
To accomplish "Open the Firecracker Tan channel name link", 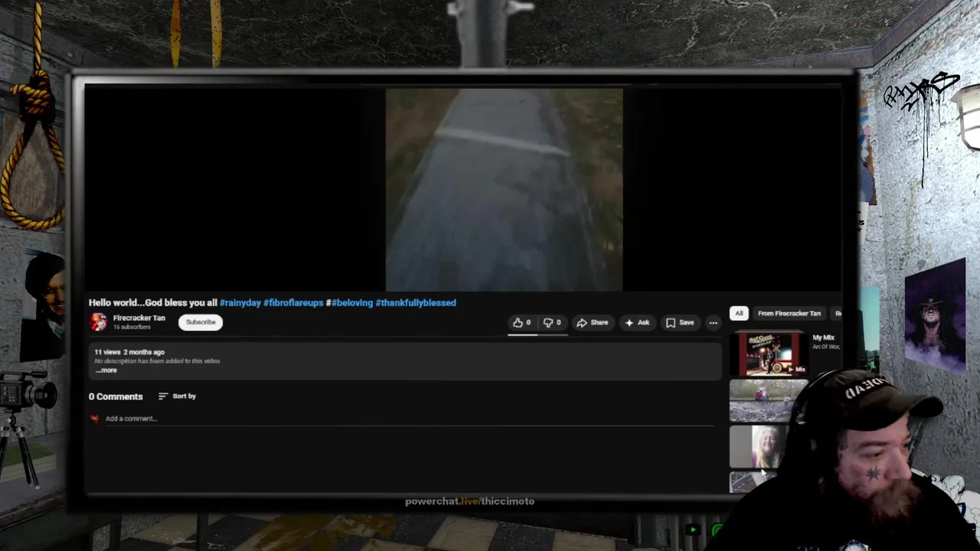I will pos(139,318).
